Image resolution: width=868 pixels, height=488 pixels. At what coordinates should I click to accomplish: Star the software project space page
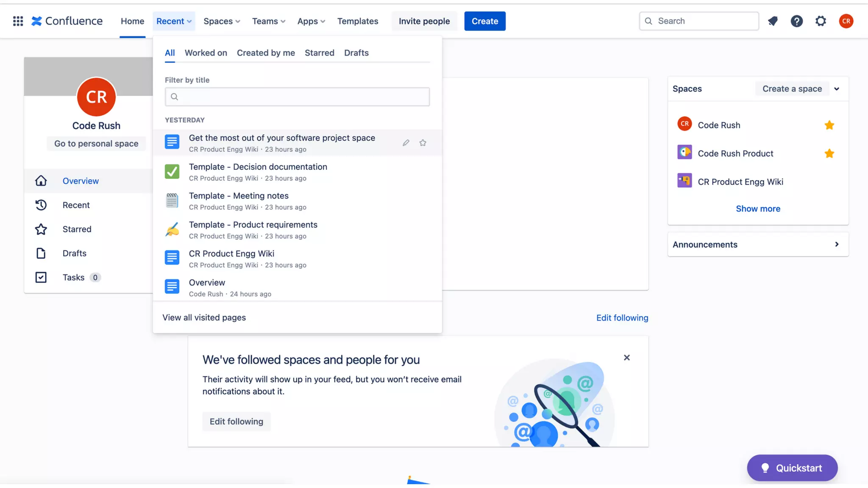(423, 143)
